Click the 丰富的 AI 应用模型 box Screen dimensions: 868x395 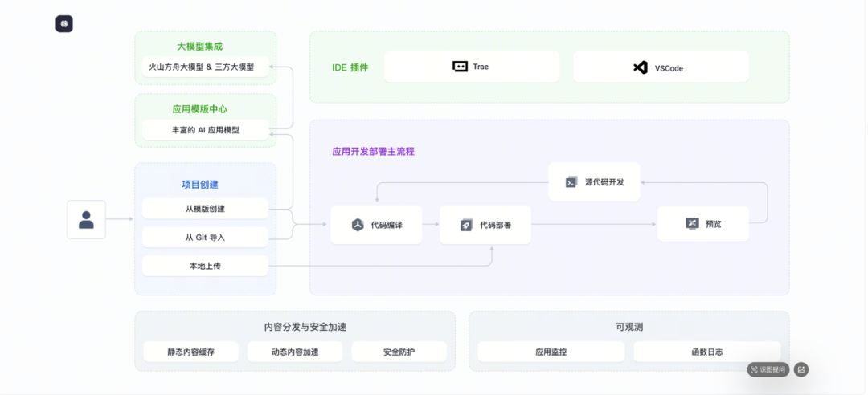point(206,130)
